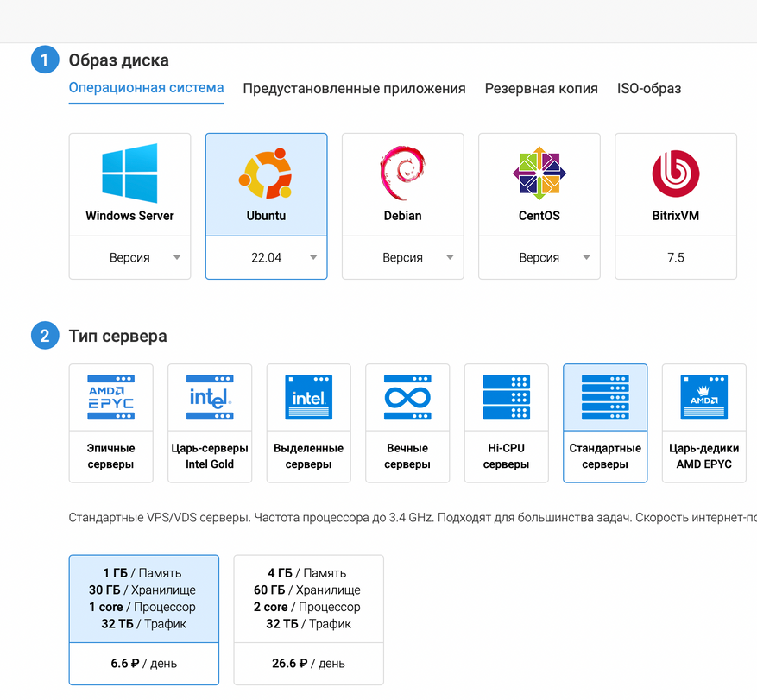
Task: Expand the Debian version dropdown
Action: [x=402, y=257]
